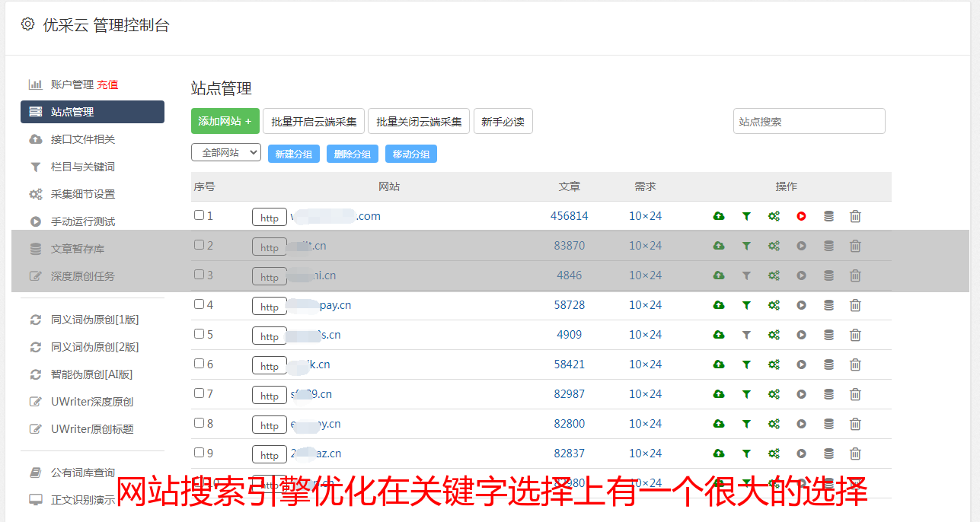Open the green filter icon in row 8
The width and height of the screenshot is (980, 522).
746,424
